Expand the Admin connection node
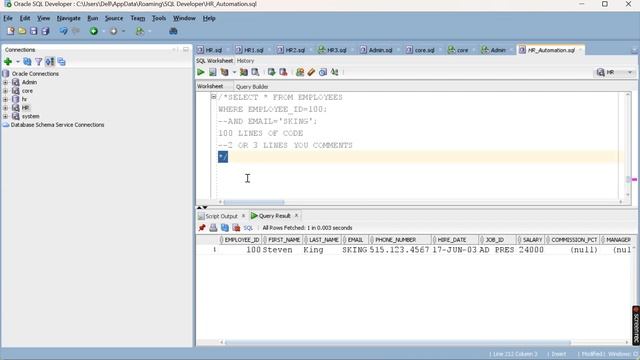This screenshot has height=360, width=640. 5,82
